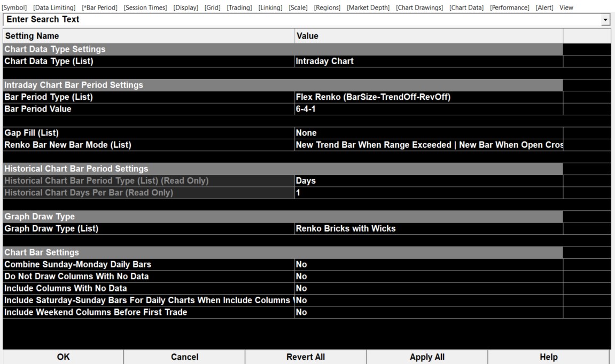
Task: Click the Enter Search Text field
Action: (x=302, y=19)
